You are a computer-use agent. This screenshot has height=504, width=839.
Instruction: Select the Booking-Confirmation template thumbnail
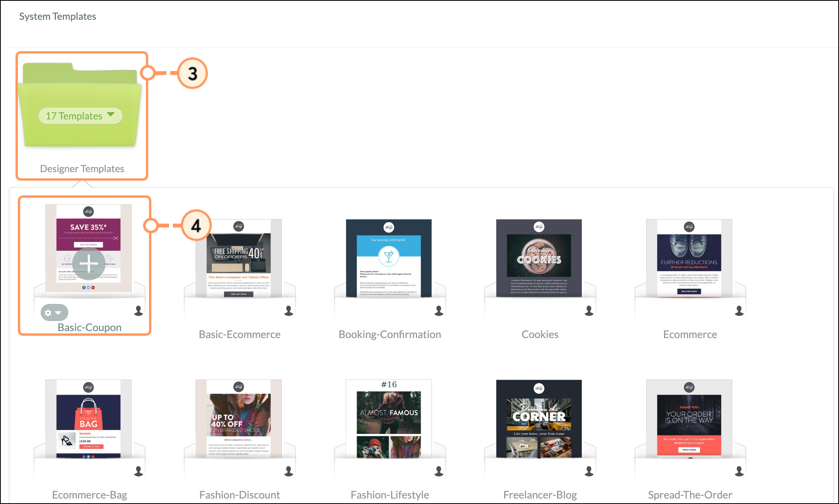[389, 258]
